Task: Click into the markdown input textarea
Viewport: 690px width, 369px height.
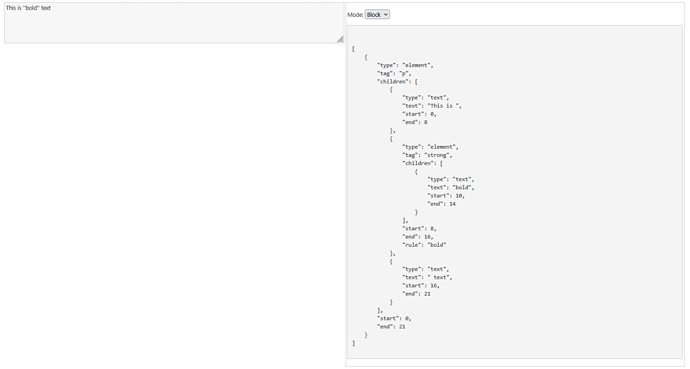Action: (174, 23)
